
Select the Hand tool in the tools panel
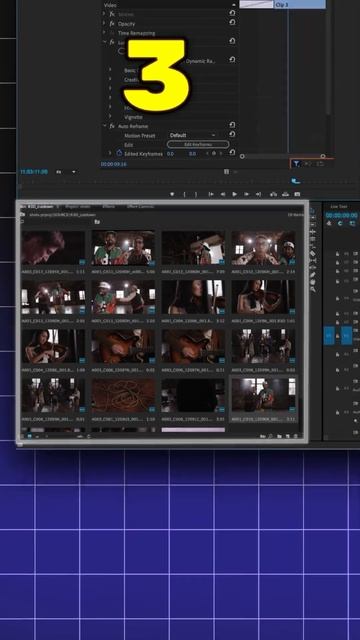313,282
